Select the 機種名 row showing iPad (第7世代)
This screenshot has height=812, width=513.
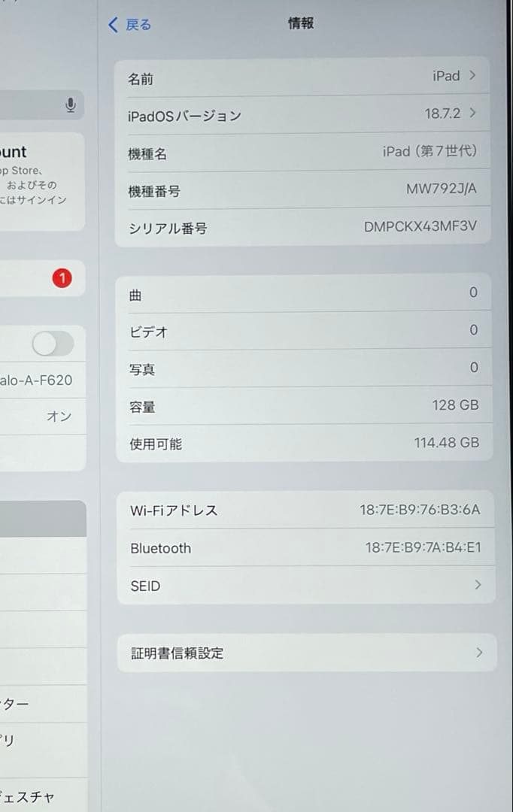(x=302, y=152)
